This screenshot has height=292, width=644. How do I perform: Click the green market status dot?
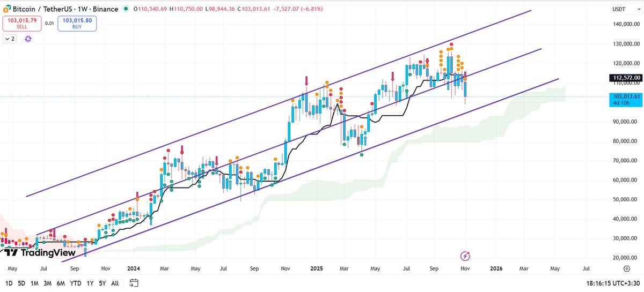tap(126, 9)
